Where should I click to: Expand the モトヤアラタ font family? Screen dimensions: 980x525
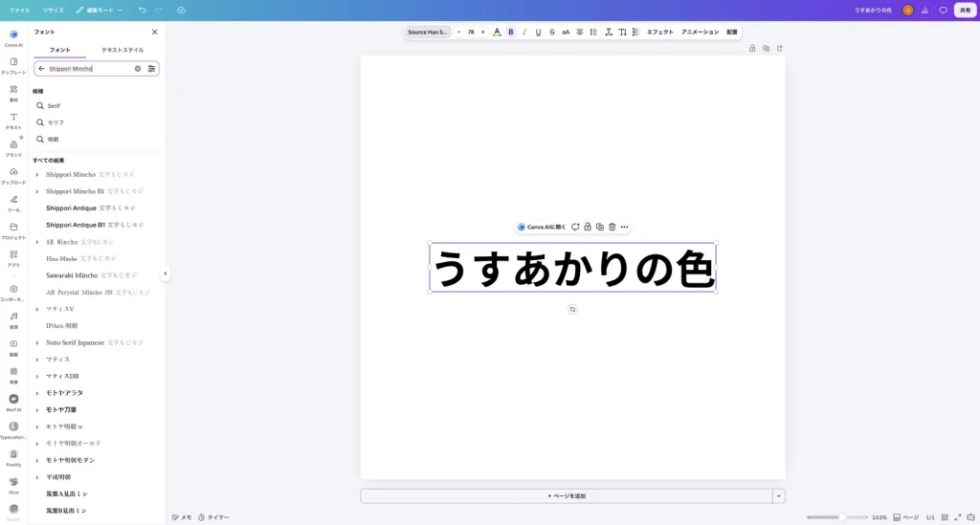[37, 393]
